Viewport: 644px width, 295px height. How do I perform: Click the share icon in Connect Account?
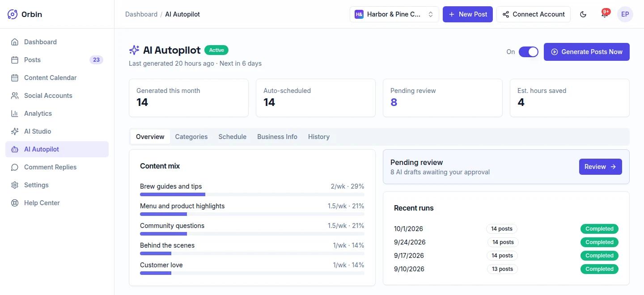pyautogui.click(x=506, y=14)
